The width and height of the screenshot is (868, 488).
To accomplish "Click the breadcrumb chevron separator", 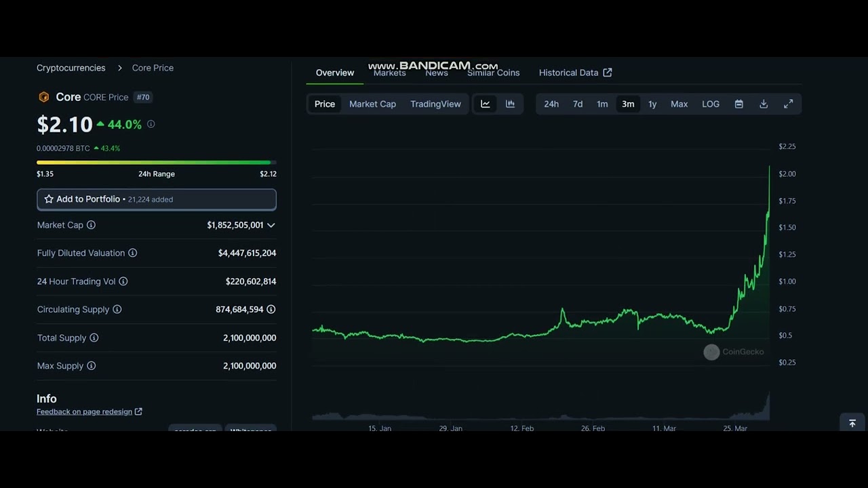I will [x=119, y=68].
